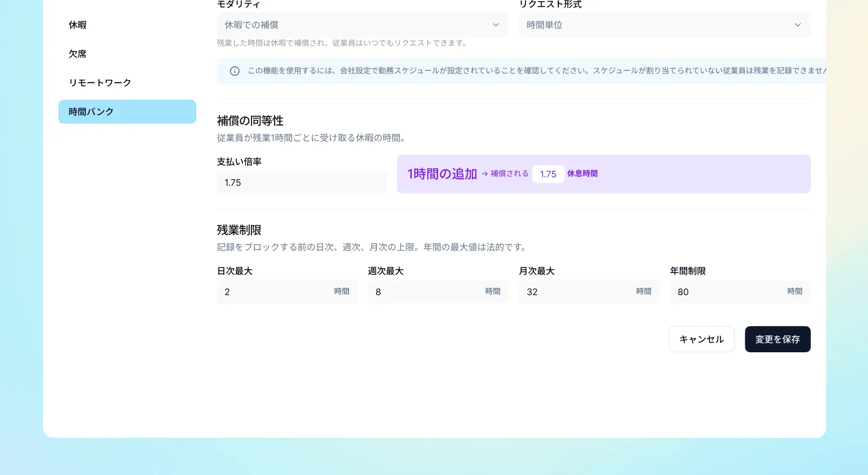Click the info icon in the notice banner

235,71
